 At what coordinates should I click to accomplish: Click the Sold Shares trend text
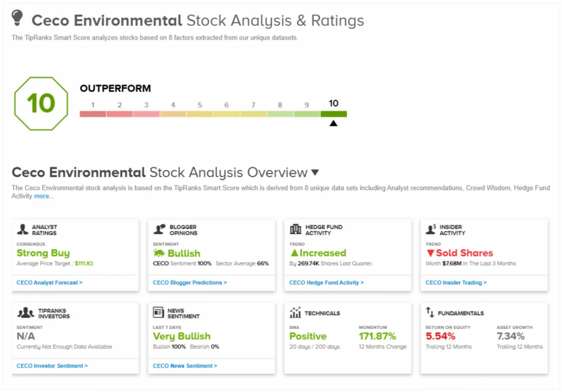pyautogui.click(x=464, y=253)
